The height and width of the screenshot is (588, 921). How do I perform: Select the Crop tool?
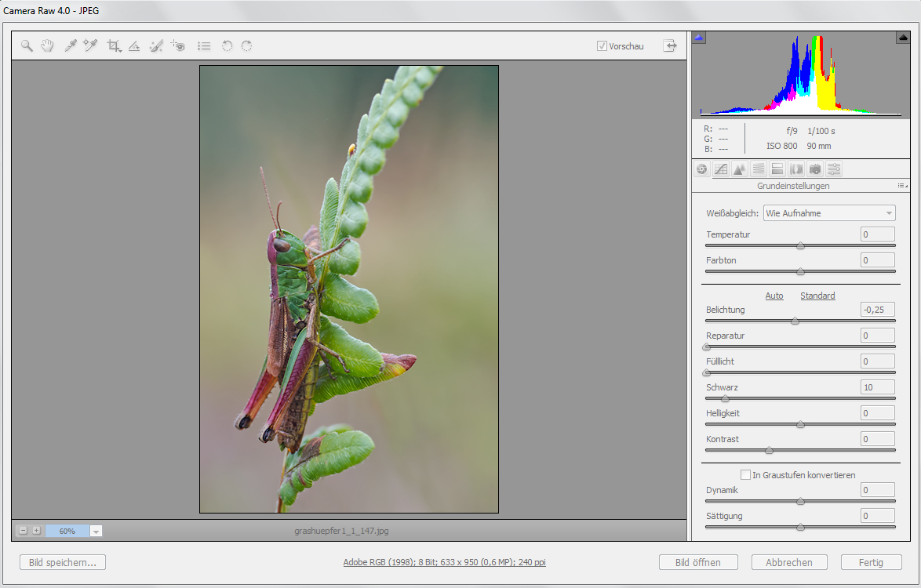click(114, 46)
